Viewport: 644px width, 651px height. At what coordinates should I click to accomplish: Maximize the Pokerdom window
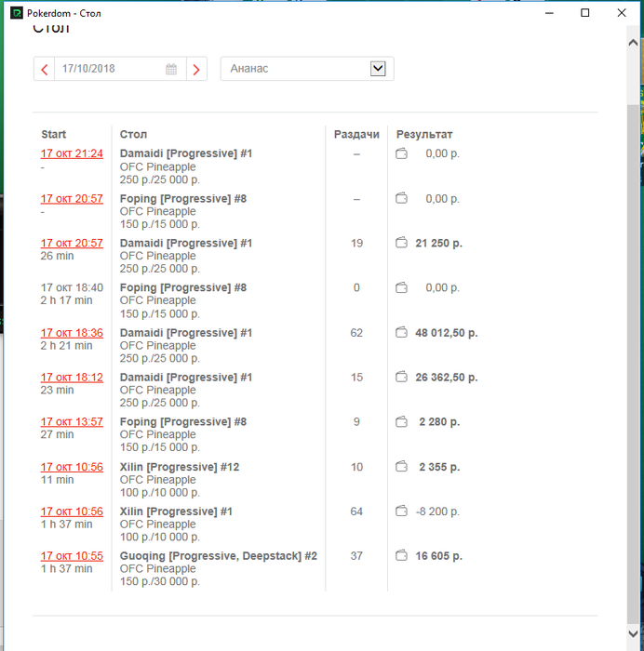pos(585,13)
